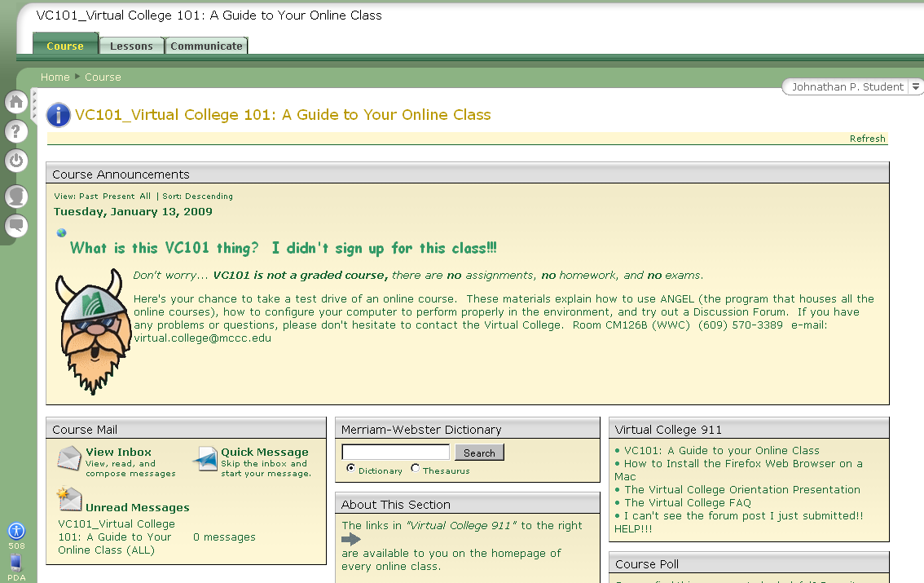Click the power Logoff icon
The height and width of the screenshot is (583, 924).
point(16,161)
